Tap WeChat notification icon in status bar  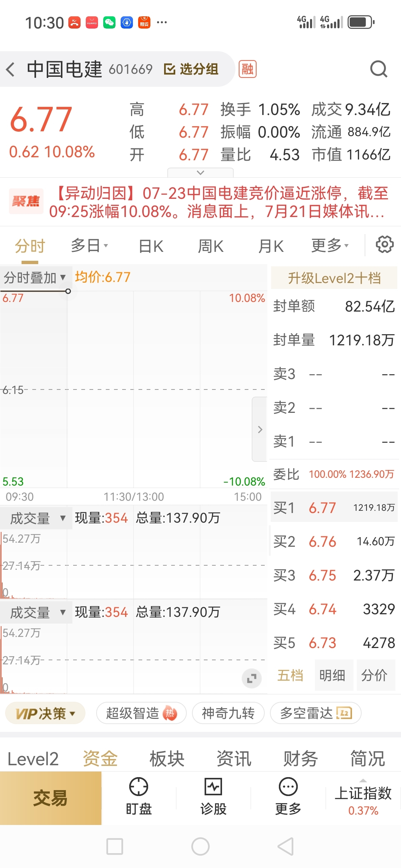coord(109,23)
